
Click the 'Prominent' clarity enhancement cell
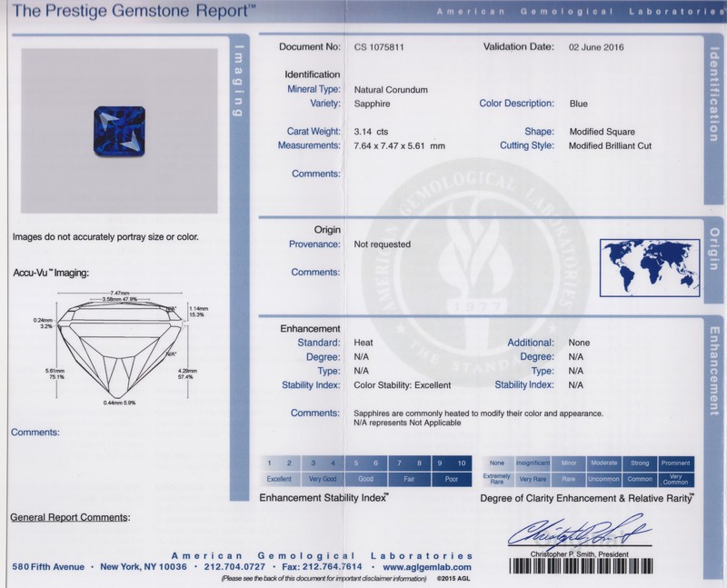click(x=677, y=463)
